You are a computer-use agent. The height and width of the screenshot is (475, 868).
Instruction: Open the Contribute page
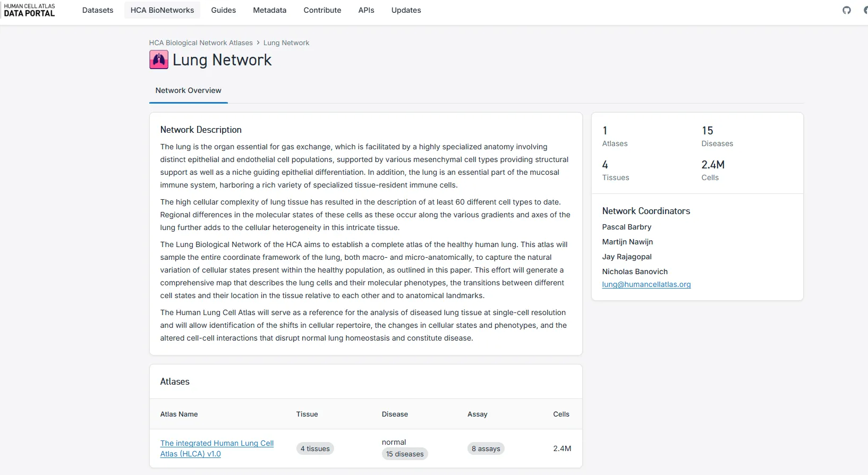tap(322, 10)
